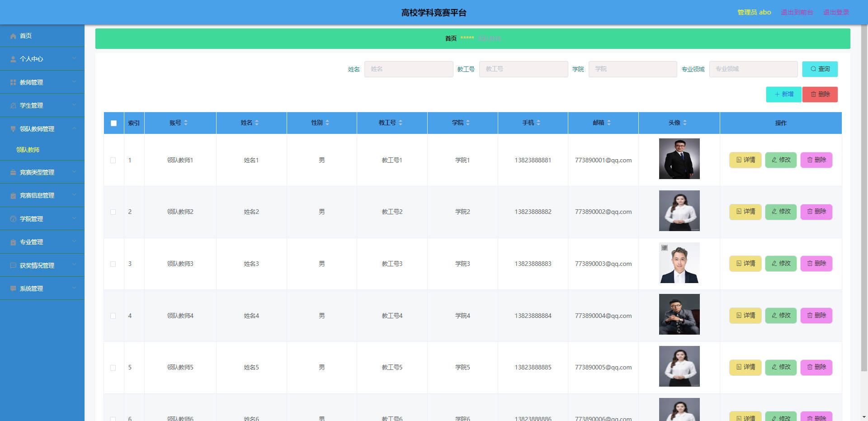Sort the 性别 column using its sort arrows
Screen dimensions: 868x421
pos(327,123)
